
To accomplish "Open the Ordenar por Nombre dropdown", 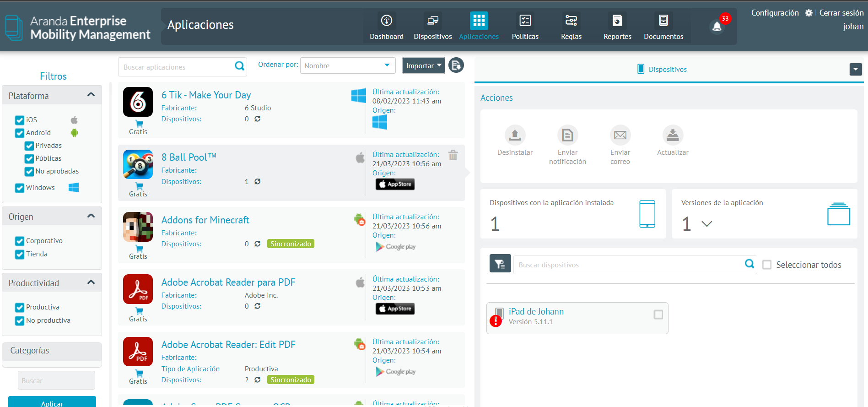I will point(348,65).
